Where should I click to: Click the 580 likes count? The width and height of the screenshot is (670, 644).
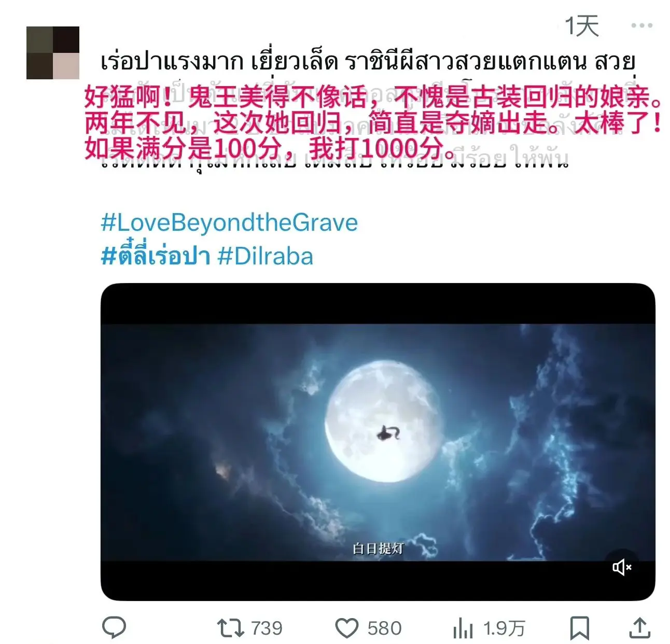point(384,628)
